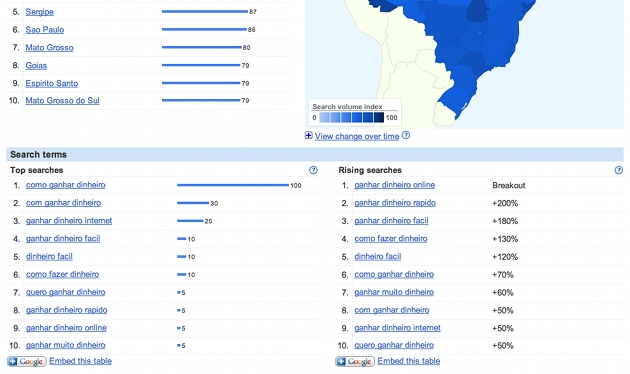This screenshot has height=374, width=630.
Task: Open top search 'ganhar muito dinheiro'
Action: [x=65, y=345]
